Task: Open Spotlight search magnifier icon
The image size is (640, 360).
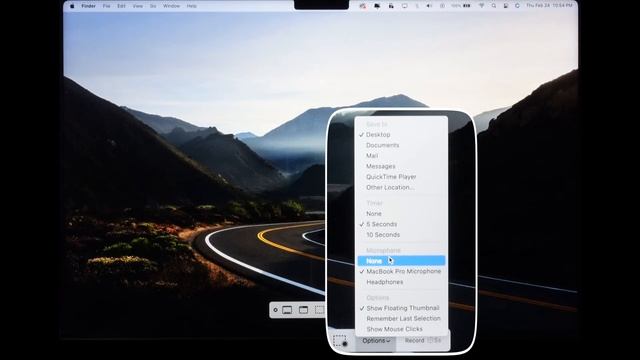Action: click(493, 6)
